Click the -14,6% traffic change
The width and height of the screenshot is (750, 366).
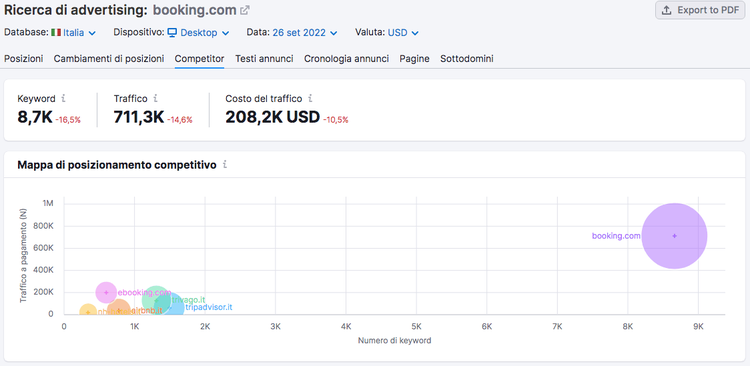tap(179, 120)
